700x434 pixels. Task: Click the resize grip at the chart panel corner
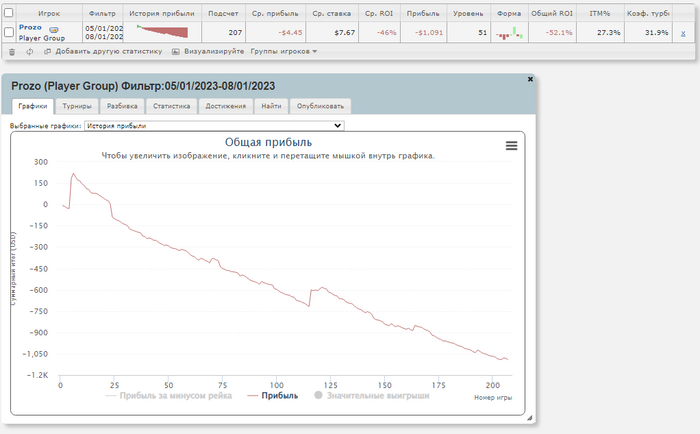[x=529, y=418]
